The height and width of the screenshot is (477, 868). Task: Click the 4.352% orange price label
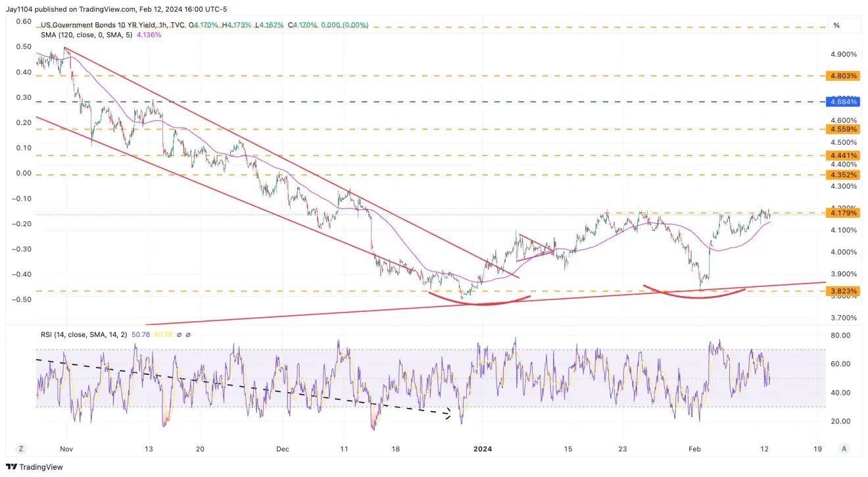[843, 175]
